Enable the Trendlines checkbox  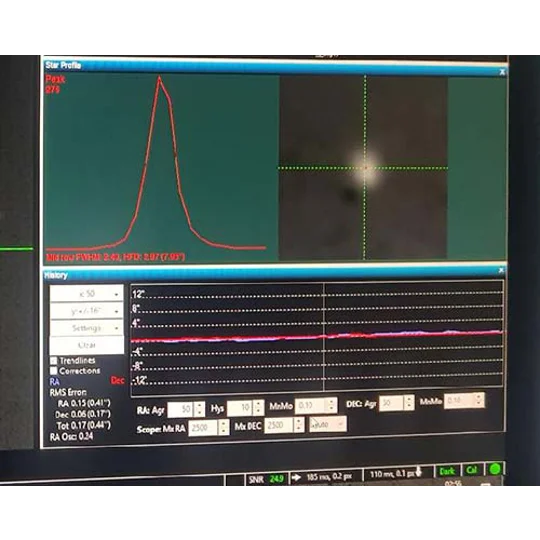coord(53,361)
